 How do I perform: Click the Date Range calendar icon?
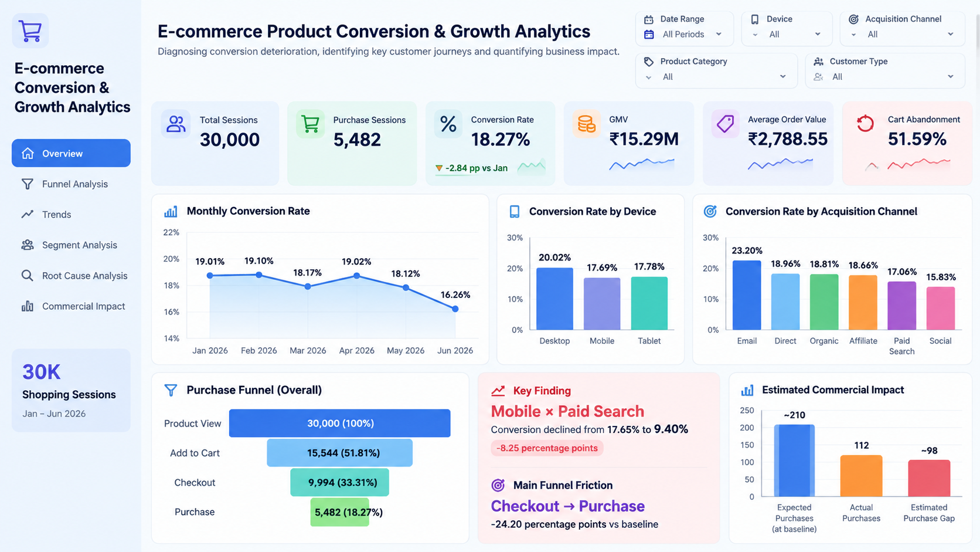pos(649,19)
